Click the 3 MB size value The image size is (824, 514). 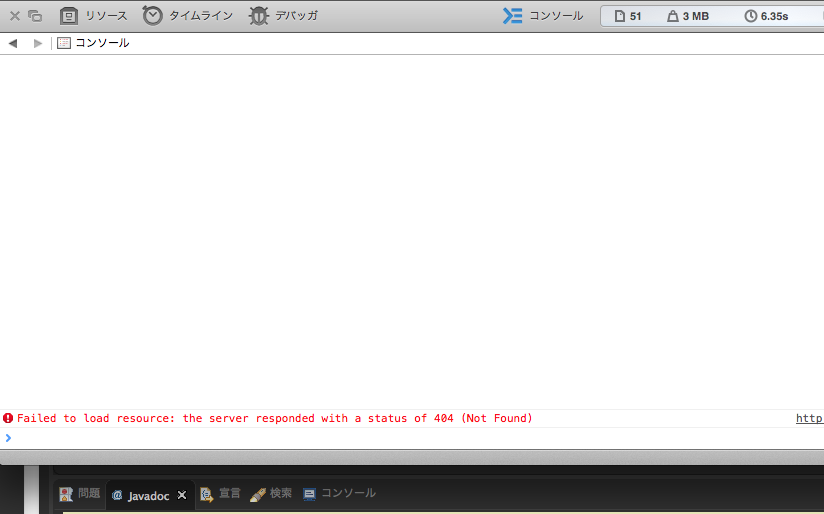(x=696, y=16)
